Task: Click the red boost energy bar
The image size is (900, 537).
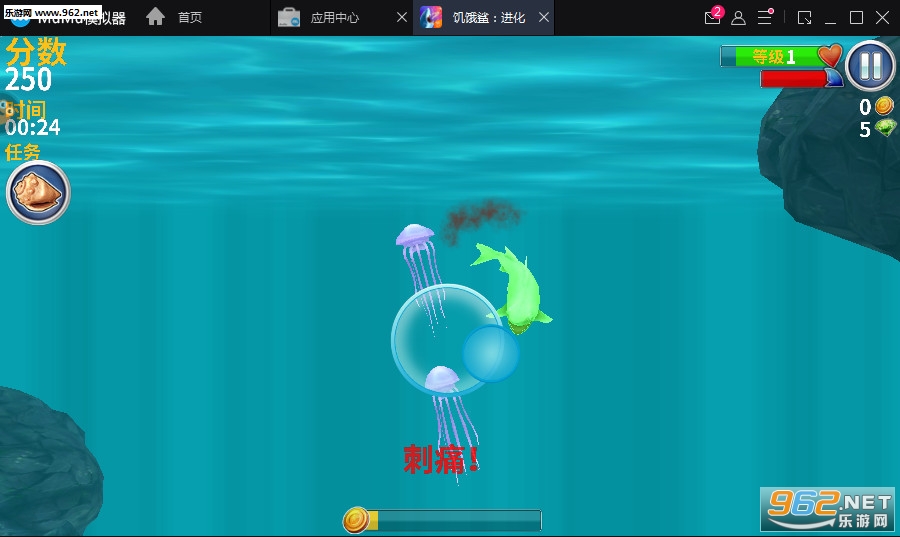Action: click(x=793, y=78)
